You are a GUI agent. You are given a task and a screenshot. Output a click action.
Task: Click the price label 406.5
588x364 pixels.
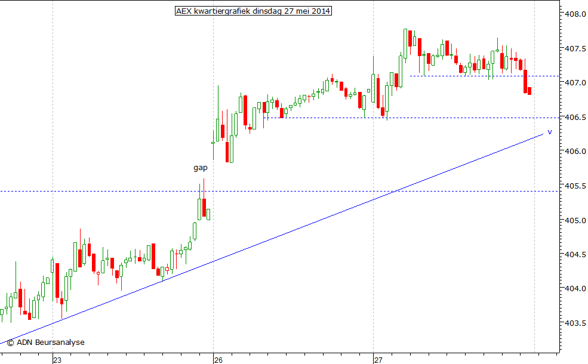pyautogui.click(x=575, y=118)
